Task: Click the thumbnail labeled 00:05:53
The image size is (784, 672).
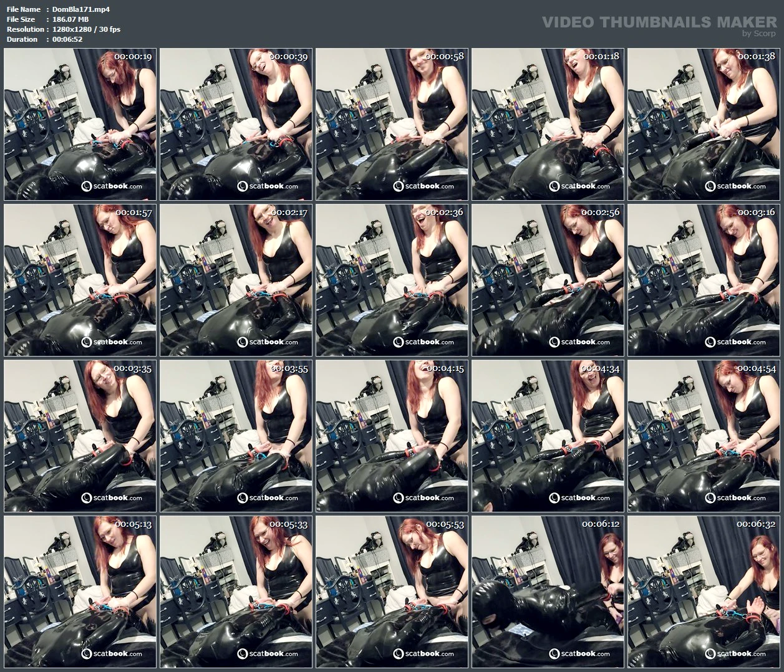Action: tap(392, 592)
